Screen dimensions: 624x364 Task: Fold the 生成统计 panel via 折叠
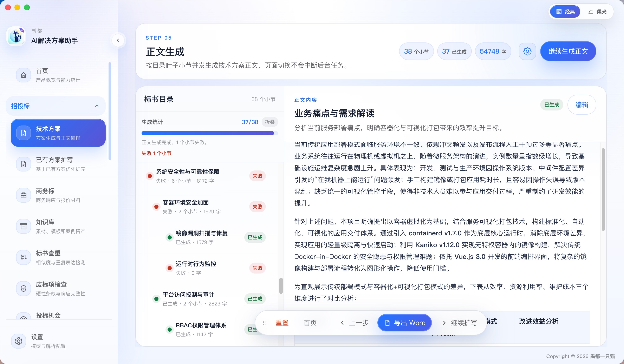click(x=270, y=122)
